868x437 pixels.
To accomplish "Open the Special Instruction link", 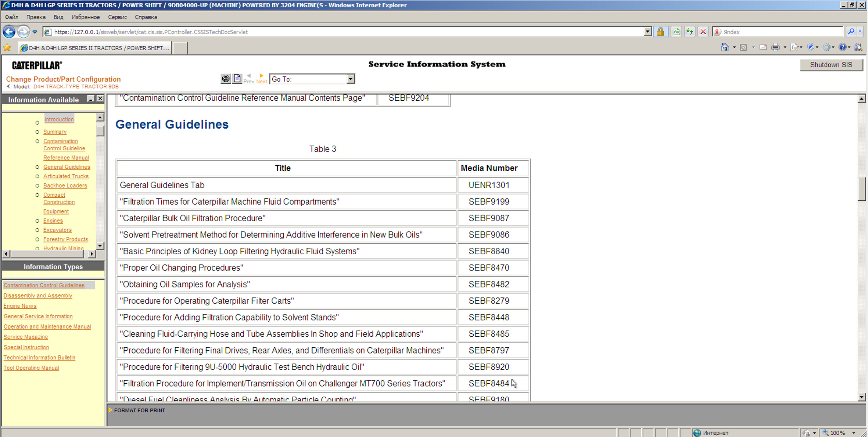I will point(26,347).
